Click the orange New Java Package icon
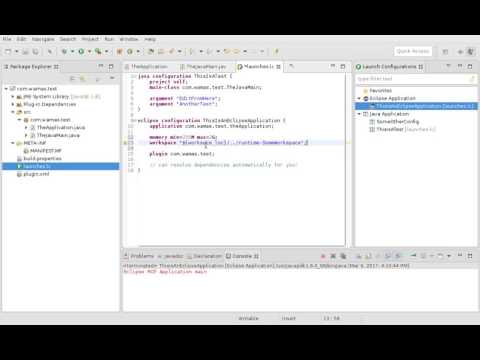 click(x=119, y=52)
